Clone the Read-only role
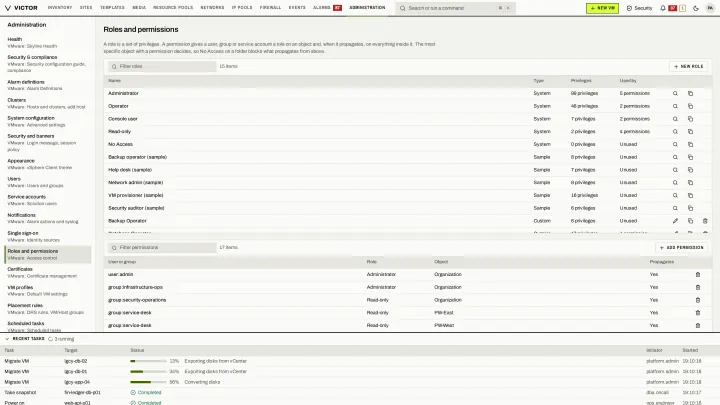This screenshot has width=720, height=405. point(690,131)
